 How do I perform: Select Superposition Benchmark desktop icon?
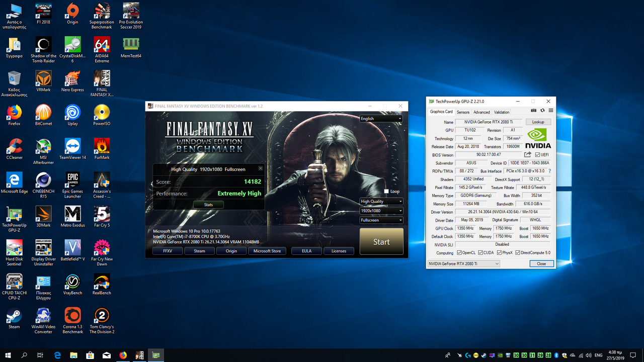(102, 16)
